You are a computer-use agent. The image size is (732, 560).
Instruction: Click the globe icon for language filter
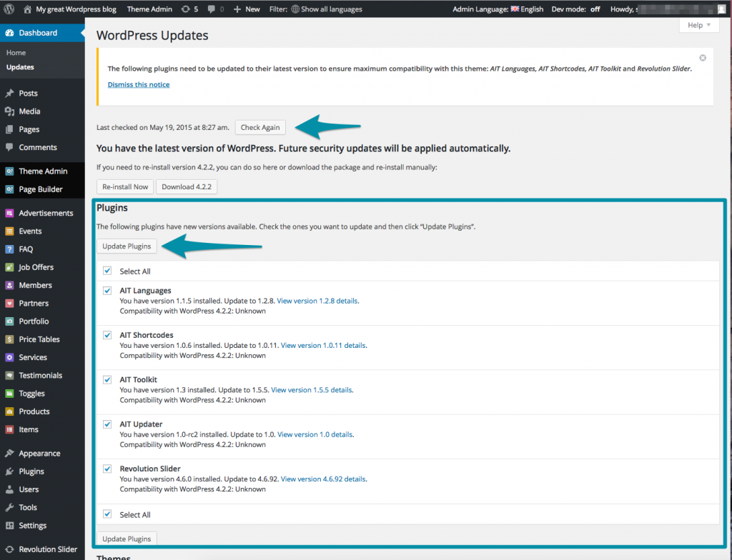tap(295, 9)
